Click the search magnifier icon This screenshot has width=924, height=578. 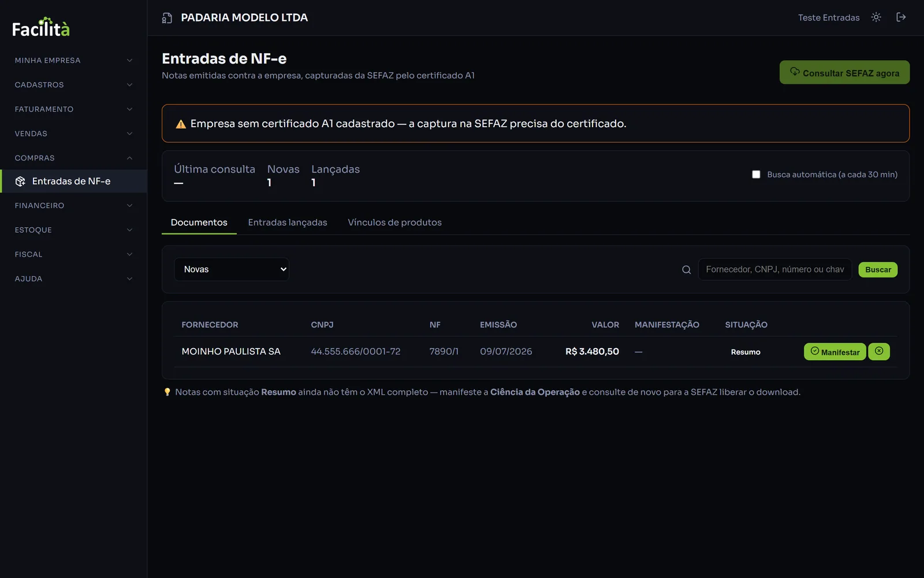click(x=686, y=270)
